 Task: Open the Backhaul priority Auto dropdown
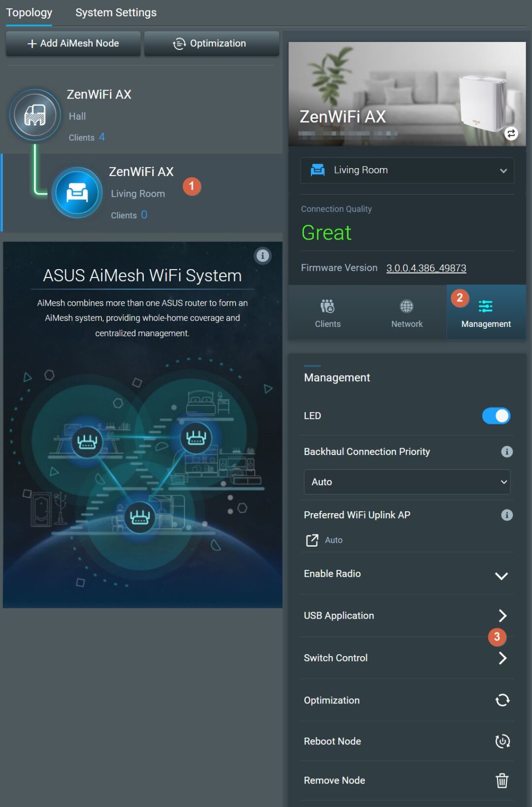(x=407, y=482)
